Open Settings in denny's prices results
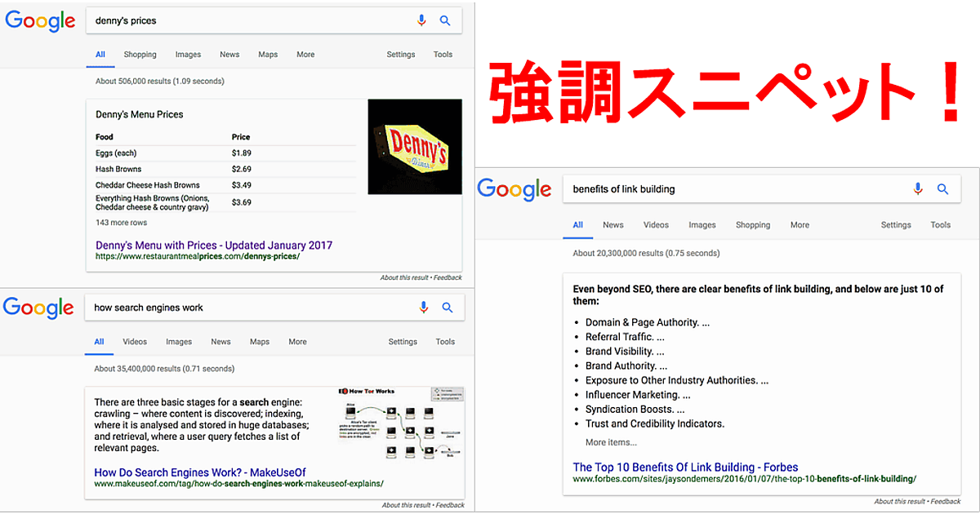980x514 pixels. [401, 55]
